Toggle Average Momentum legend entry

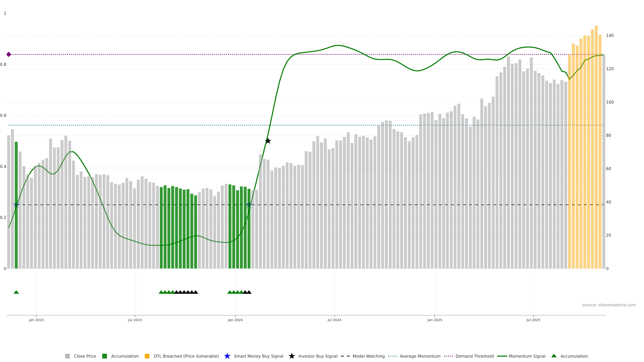[x=420, y=356]
